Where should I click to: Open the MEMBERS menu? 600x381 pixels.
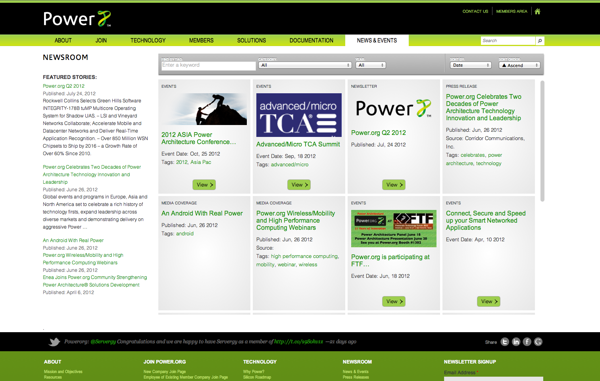pos(201,40)
